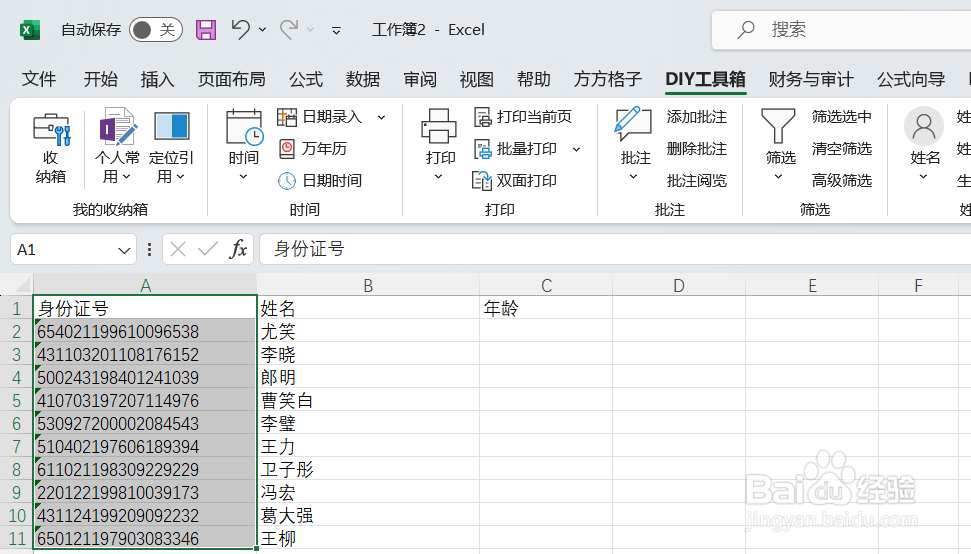Switch to the 开始 tab

100,79
